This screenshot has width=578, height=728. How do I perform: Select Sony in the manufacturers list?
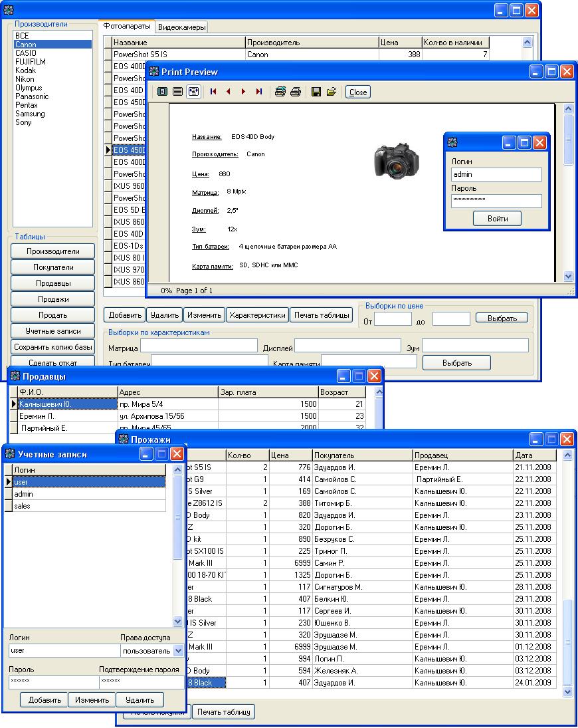[52, 122]
